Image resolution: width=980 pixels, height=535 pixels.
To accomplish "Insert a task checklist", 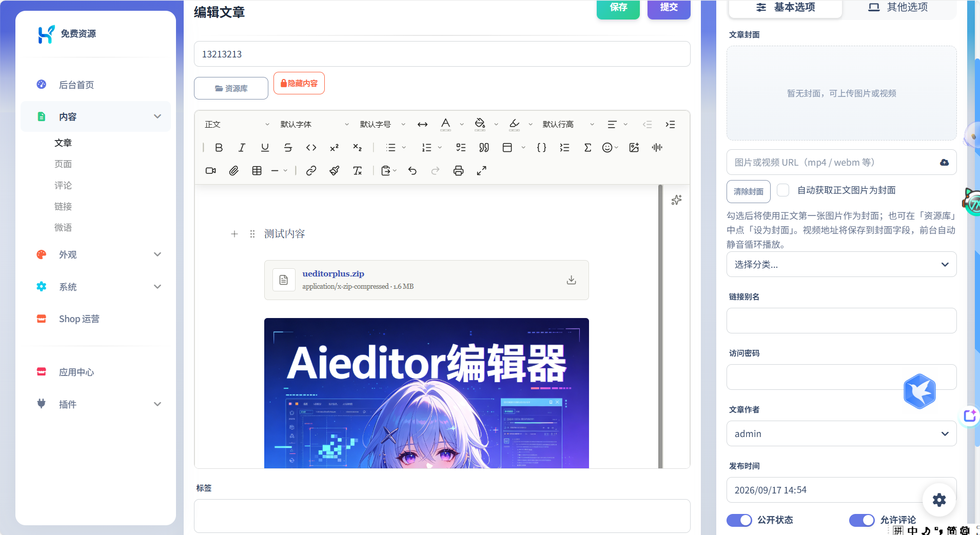I will tap(461, 148).
